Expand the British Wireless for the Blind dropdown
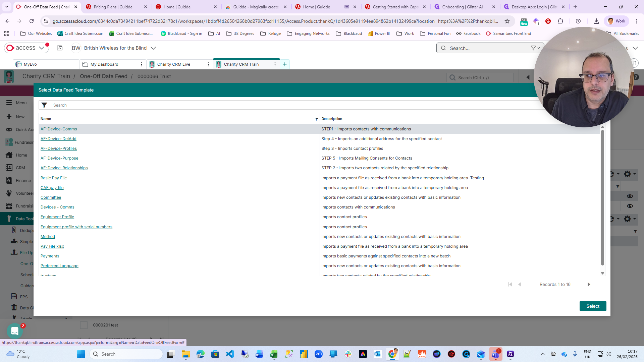Viewport: 644px width, 362px height. pyautogui.click(x=153, y=48)
